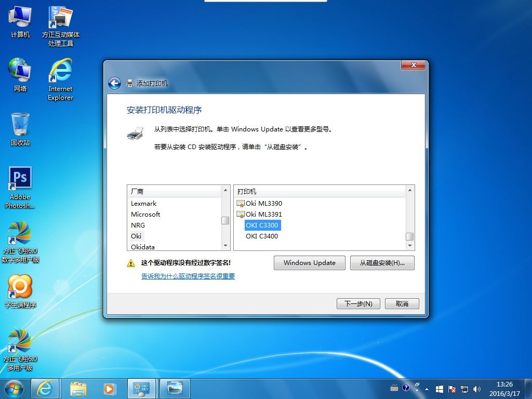Select the 学生端程序 desktop shortcut
Viewport: 532px width, 399px height.
pos(20,291)
